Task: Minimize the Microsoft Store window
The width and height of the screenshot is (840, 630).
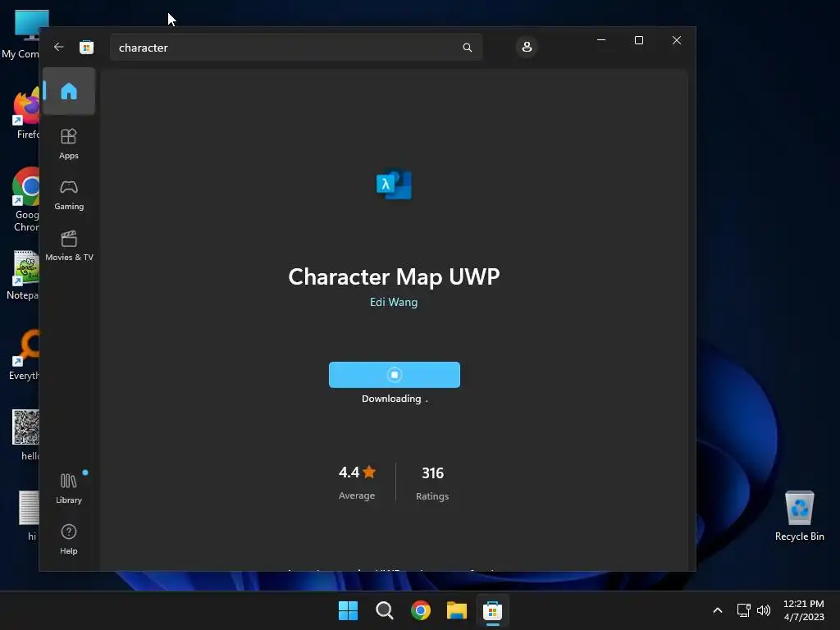Action: tap(601, 40)
